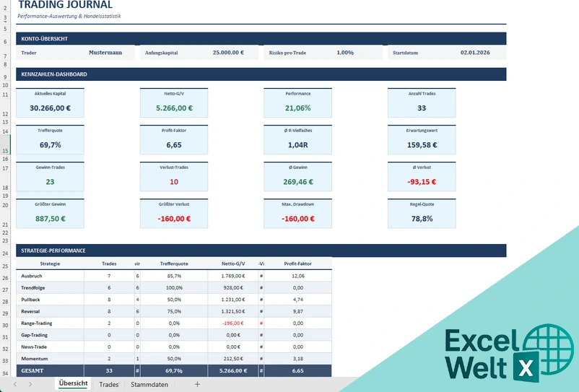Select the Netto-G/V column header in the table
Image resolution: width=579 pixels, height=392 pixels.
[x=233, y=263]
